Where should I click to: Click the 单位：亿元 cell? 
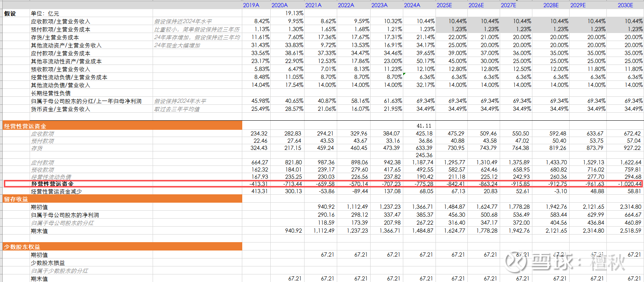[45, 14]
